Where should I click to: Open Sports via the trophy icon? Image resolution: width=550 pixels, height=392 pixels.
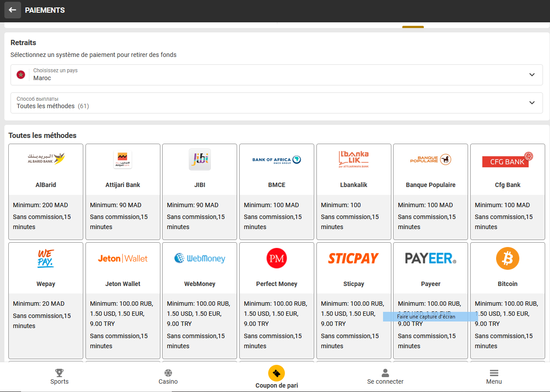[60, 373]
